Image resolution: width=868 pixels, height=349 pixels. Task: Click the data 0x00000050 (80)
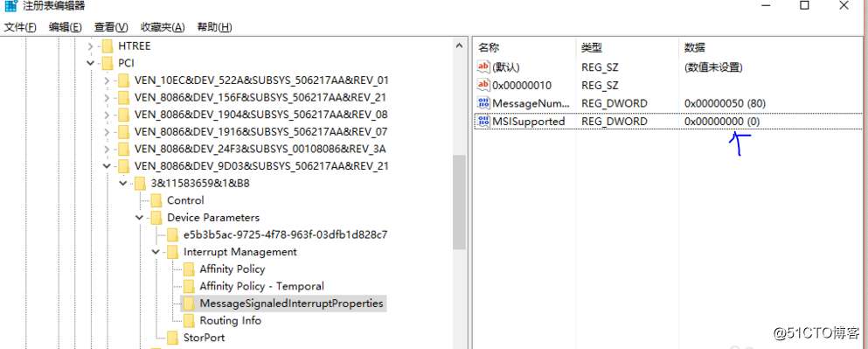(725, 103)
